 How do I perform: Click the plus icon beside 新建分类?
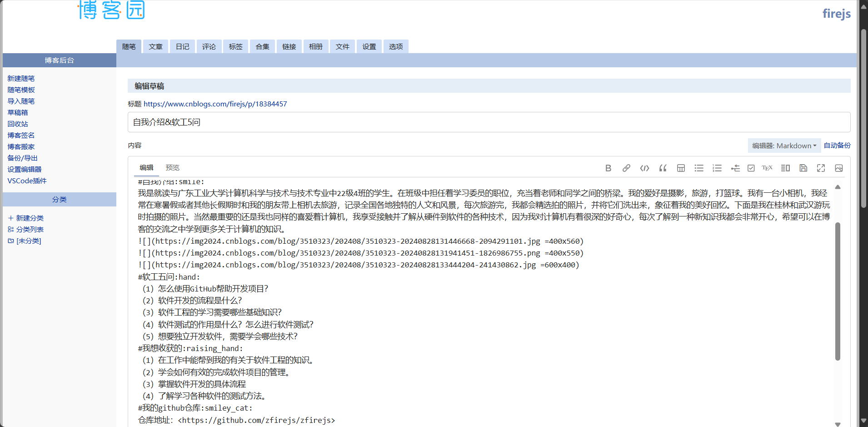11,218
